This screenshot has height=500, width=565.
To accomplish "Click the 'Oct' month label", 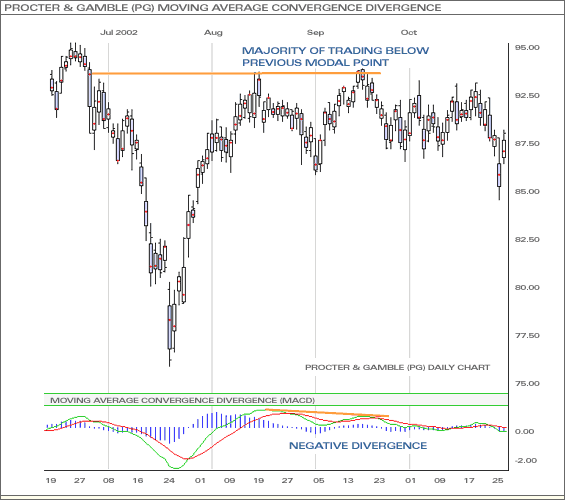I will (x=409, y=32).
